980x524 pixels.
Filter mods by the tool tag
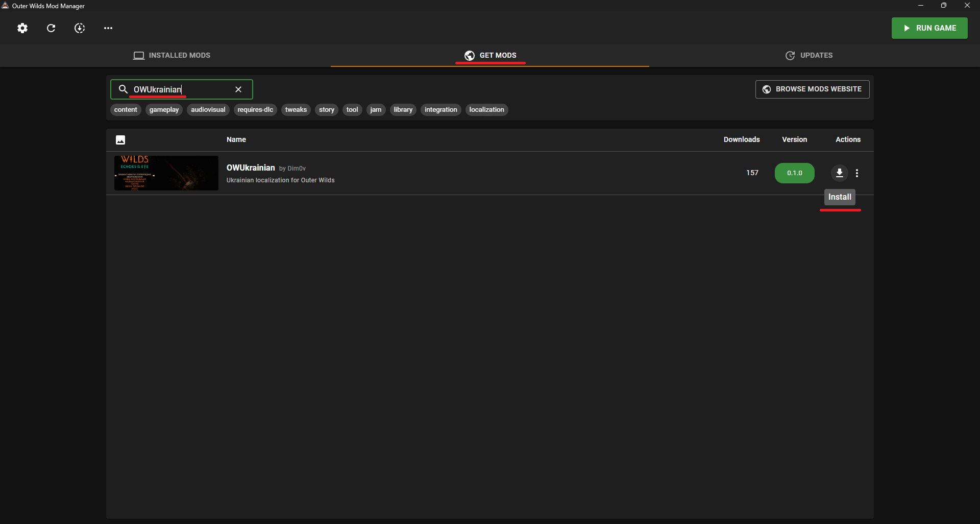pos(352,110)
